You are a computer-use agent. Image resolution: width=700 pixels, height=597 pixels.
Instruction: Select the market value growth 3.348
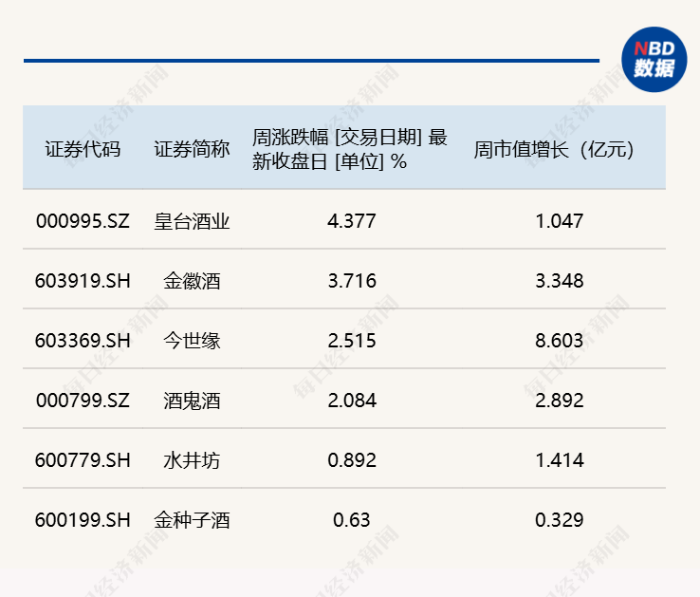pos(560,281)
